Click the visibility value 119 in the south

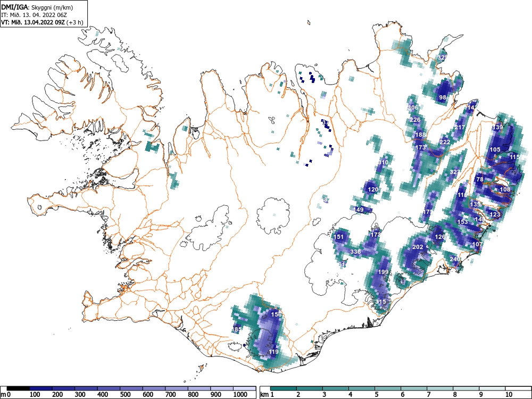[x=273, y=352]
